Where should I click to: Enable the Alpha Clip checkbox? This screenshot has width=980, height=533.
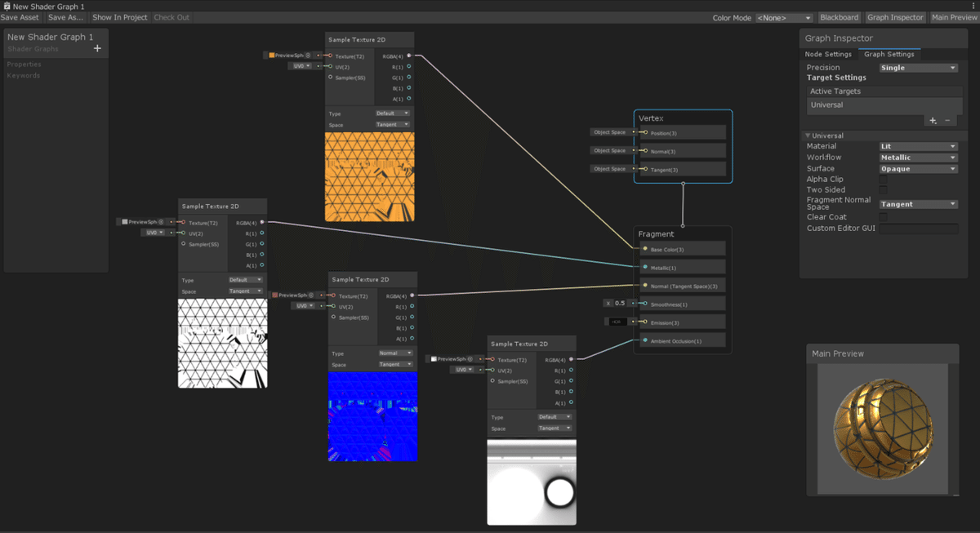884,180
